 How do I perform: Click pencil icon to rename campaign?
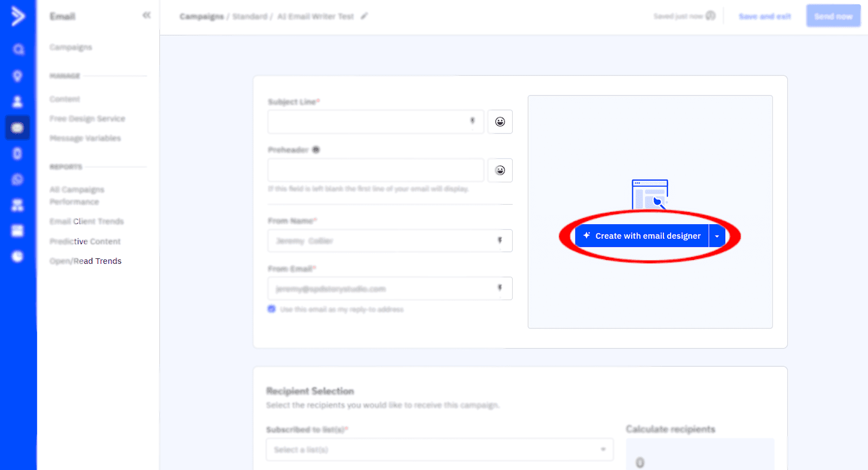click(364, 16)
